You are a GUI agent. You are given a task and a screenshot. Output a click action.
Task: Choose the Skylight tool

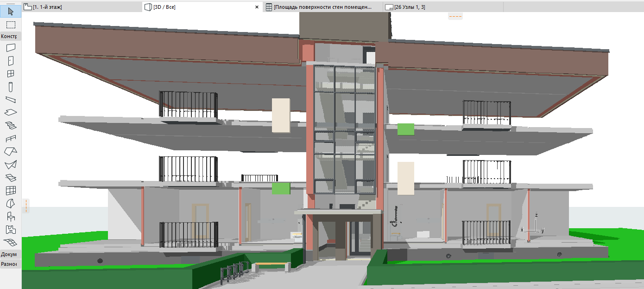coord(11,177)
